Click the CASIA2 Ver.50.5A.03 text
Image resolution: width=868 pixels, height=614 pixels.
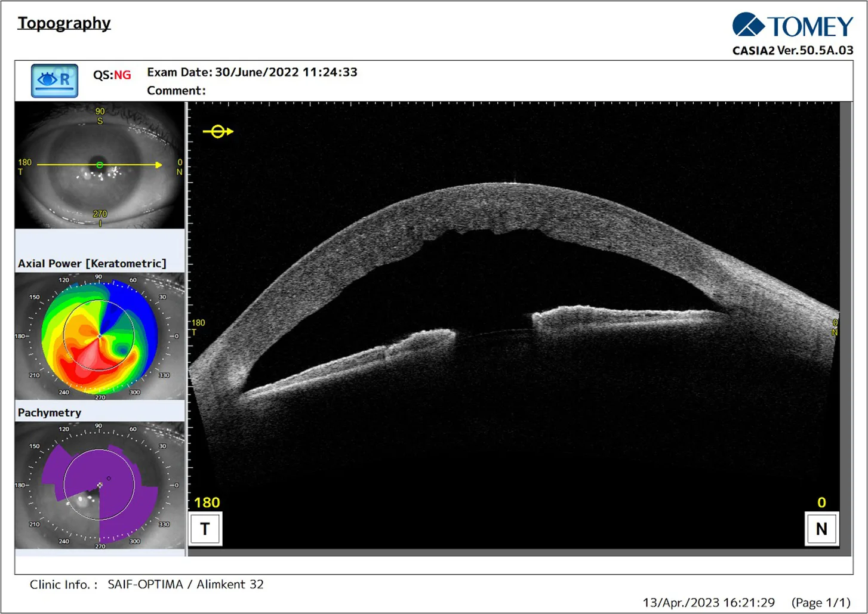pos(793,51)
